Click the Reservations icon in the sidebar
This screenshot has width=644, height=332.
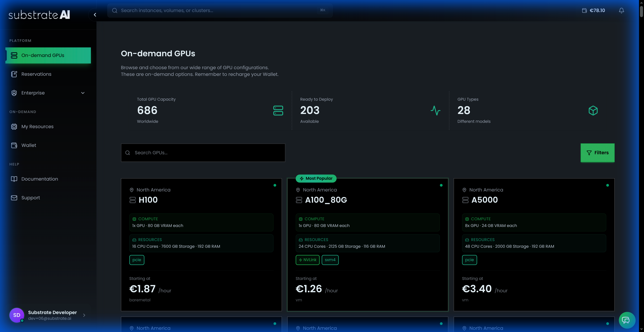point(14,74)
